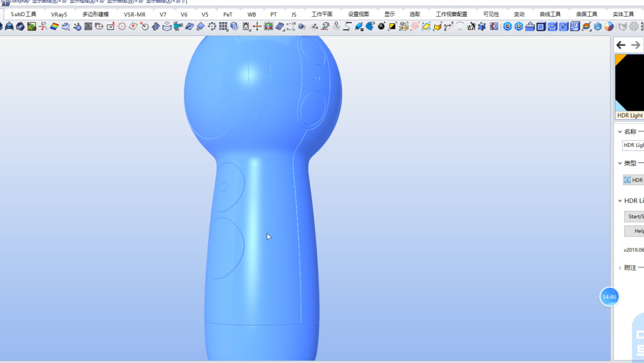644x363 pixels.
Task: Click the color wheel materials icon
Action: pyautogui.click(x=609, y=27)
